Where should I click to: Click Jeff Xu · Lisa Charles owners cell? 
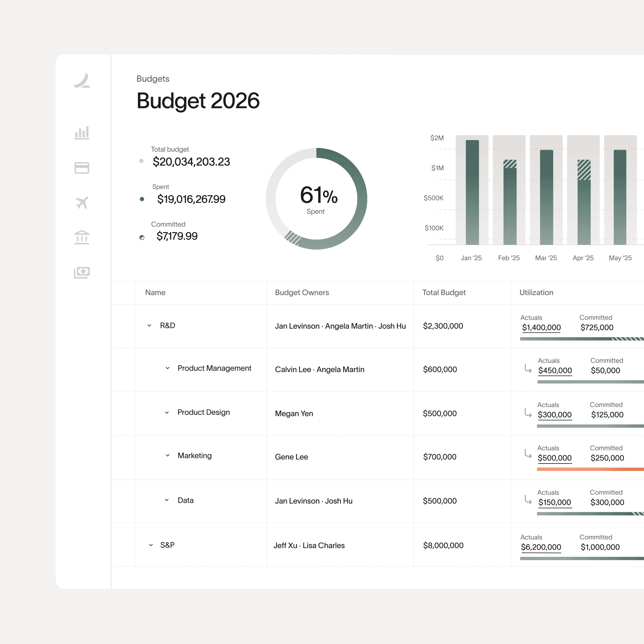[x=309, y=545]
